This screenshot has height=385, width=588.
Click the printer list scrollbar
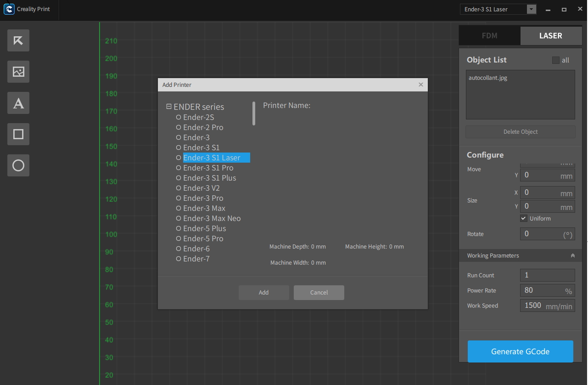pyautogui.click(x=254, y=113)
